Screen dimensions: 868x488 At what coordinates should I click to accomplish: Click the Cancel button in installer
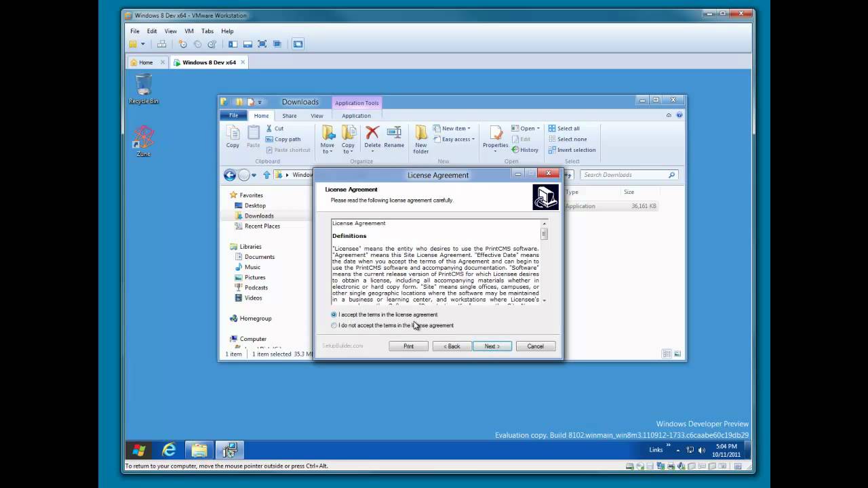(x=535, y=346)
